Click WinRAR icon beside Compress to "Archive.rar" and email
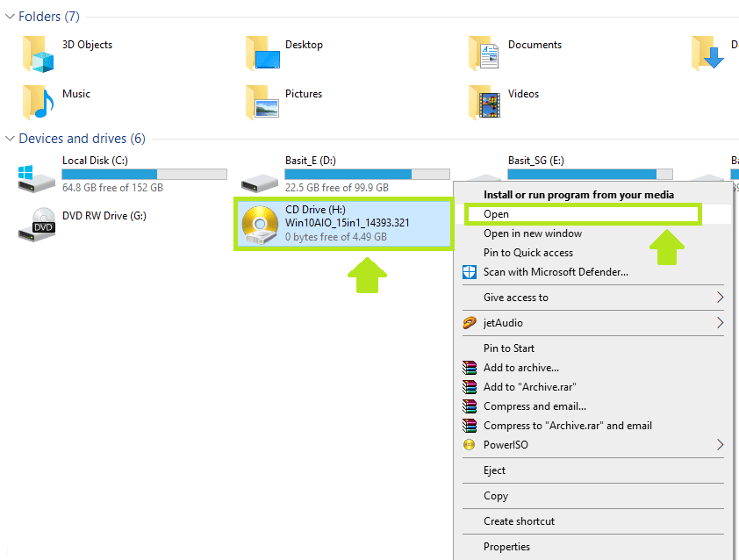 [x=470, y=426]
